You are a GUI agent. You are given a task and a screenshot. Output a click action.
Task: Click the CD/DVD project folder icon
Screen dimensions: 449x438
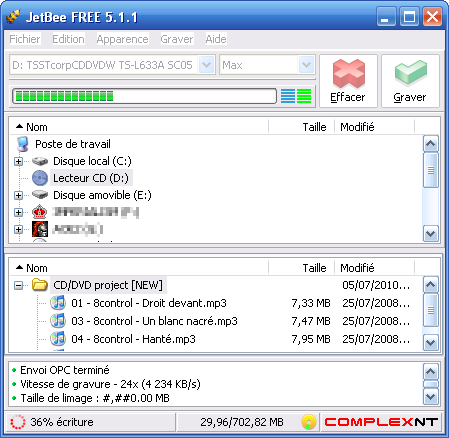click(x=40, y=285)
